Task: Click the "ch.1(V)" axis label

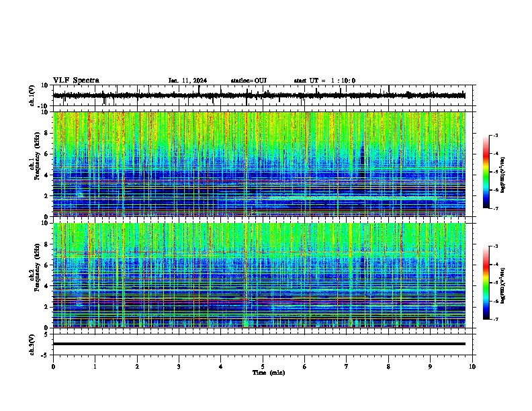Action: [32, 95]
